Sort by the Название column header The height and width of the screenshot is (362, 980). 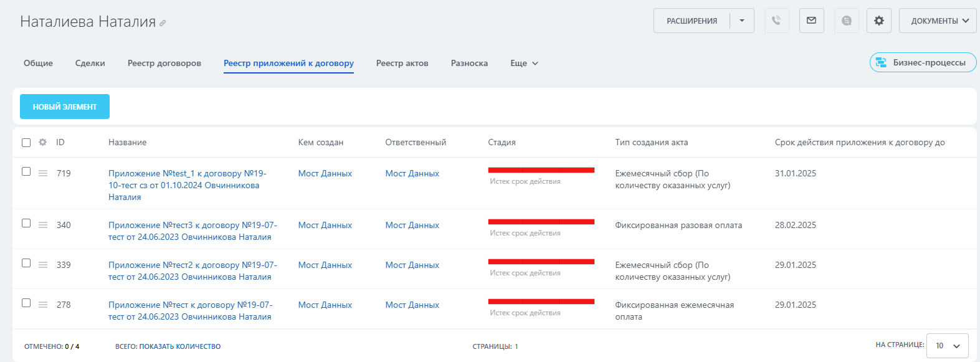click(x=128, y=142)
